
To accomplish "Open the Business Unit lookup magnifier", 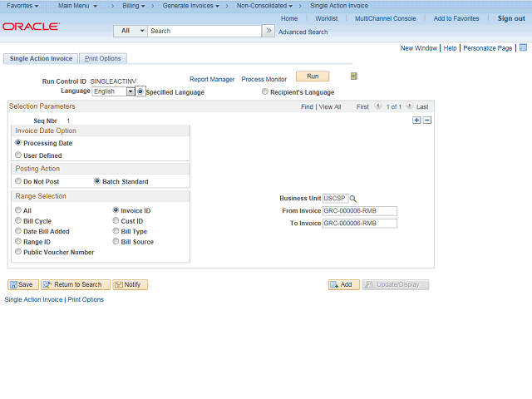I will click(x=352, y=199).
